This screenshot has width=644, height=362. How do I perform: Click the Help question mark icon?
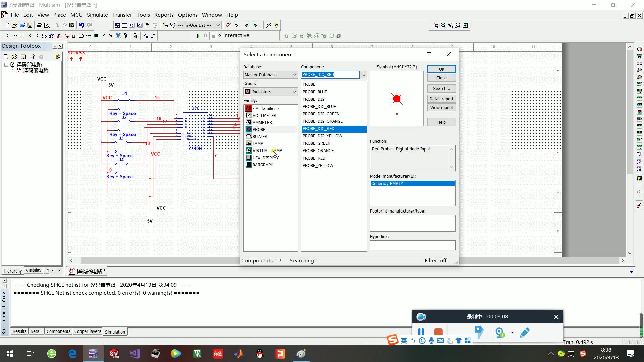276,25
